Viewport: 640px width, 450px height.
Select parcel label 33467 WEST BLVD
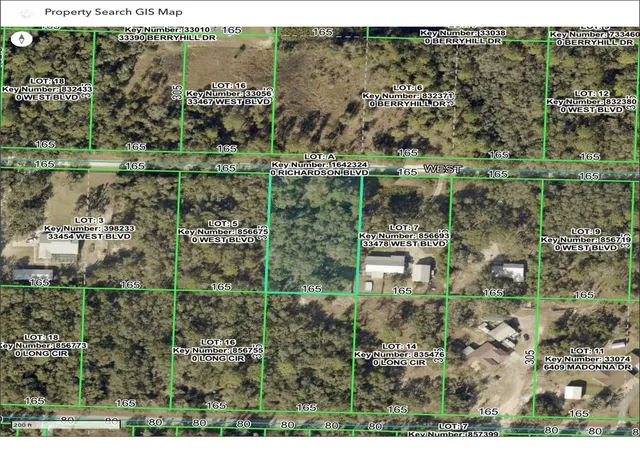229,101
